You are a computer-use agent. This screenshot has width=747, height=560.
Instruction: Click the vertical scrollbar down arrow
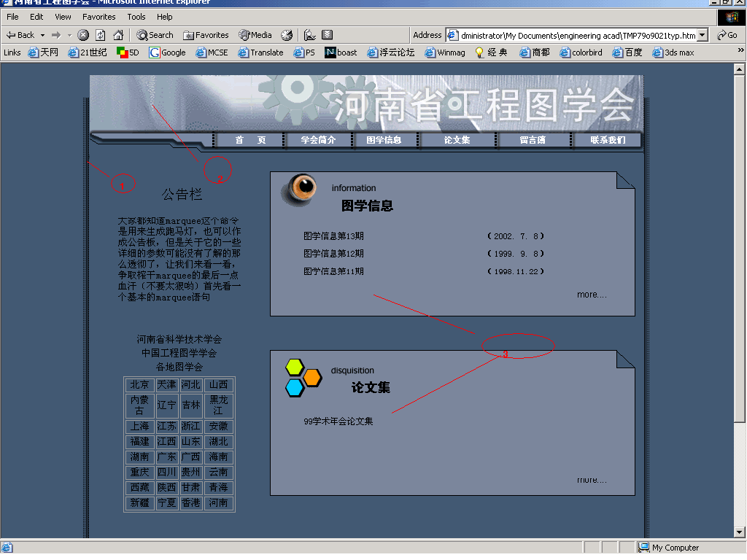point(740,532)
